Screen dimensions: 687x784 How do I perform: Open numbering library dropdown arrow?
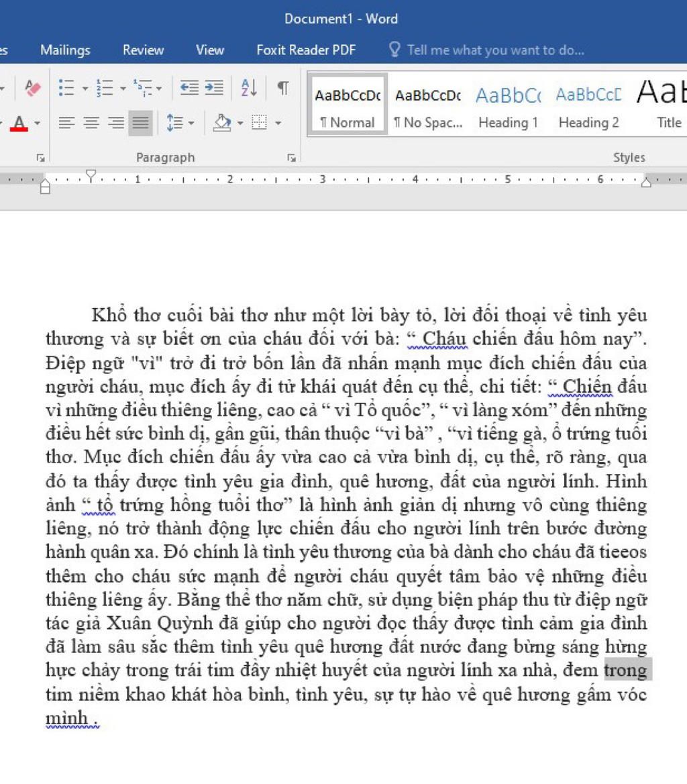pos(123,89)
